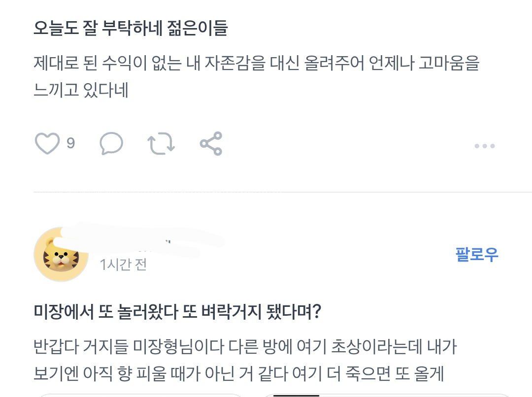Tap the 팔로우 follow button
Image resolution: width=532 pixels, height=397 pixels.
pyautogui.click(x=476, y=254)
